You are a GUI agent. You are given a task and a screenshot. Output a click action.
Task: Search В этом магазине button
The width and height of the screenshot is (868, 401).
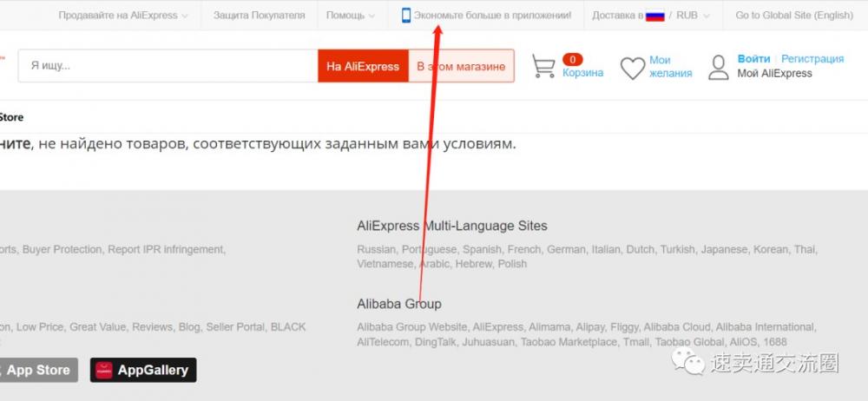pos(461,66)
